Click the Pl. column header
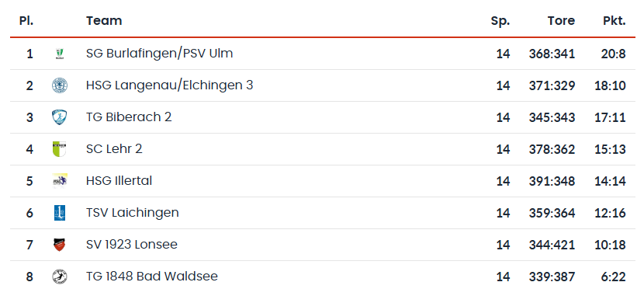 pyautogui.click(x=26, y=20)
